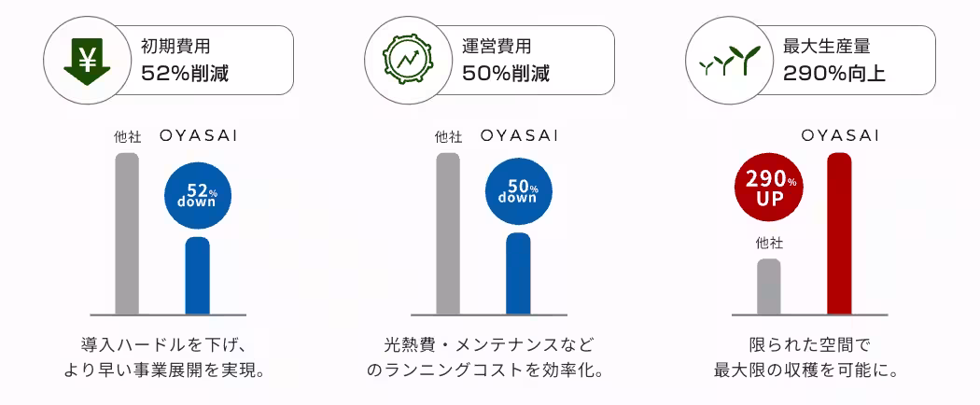The height and width of the screenshot is (405, 980).
Task: Click the blue OYASAI bar under 50% down
Action: tap(518, 273)
